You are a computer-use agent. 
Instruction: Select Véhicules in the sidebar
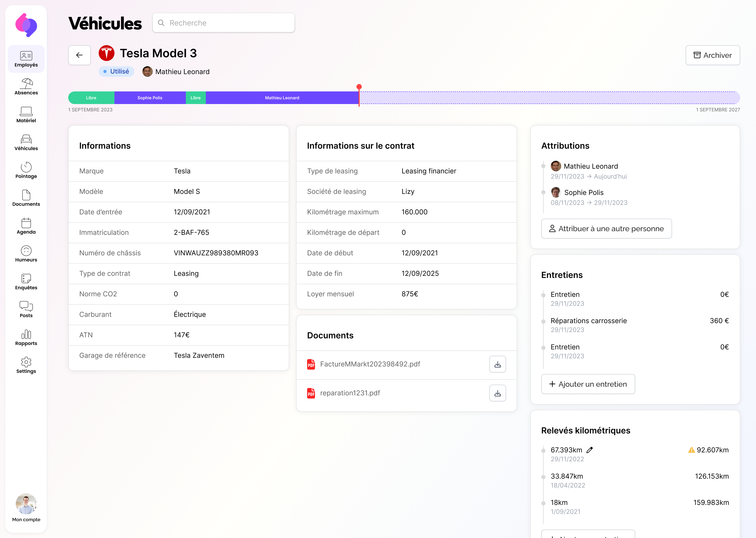[x=26, y=142]
